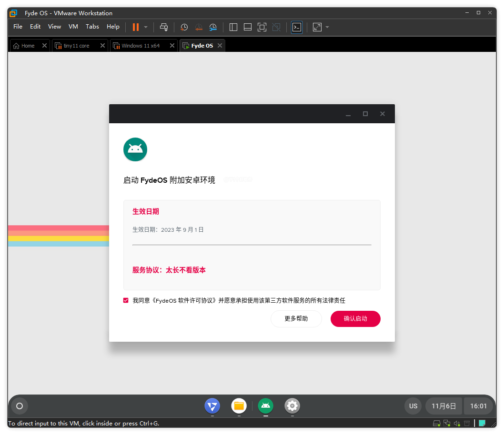Open the snapshot manager wrench icon
The image size is (504, 435).
[213, 27]
